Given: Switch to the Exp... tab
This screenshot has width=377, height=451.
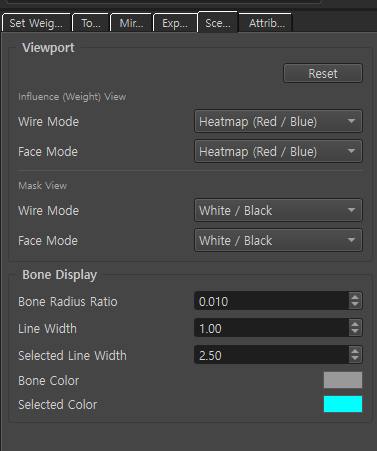Looking at the screenshot, I should point(175,23).
